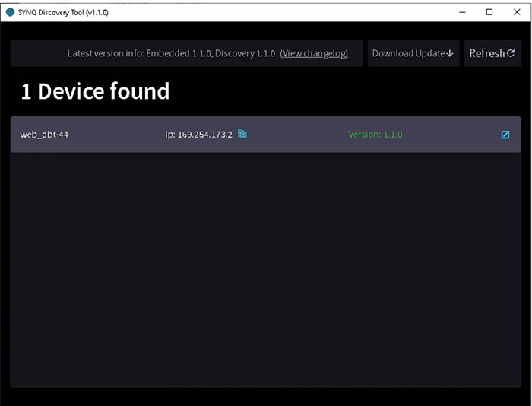Click the circular refresh arrow icon

(x=511, y=53)
